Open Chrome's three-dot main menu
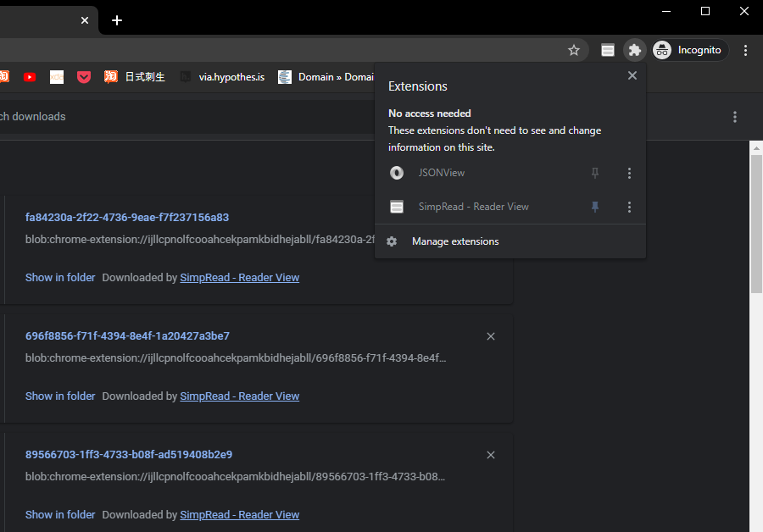763x532 pixels. coord(745,50)
